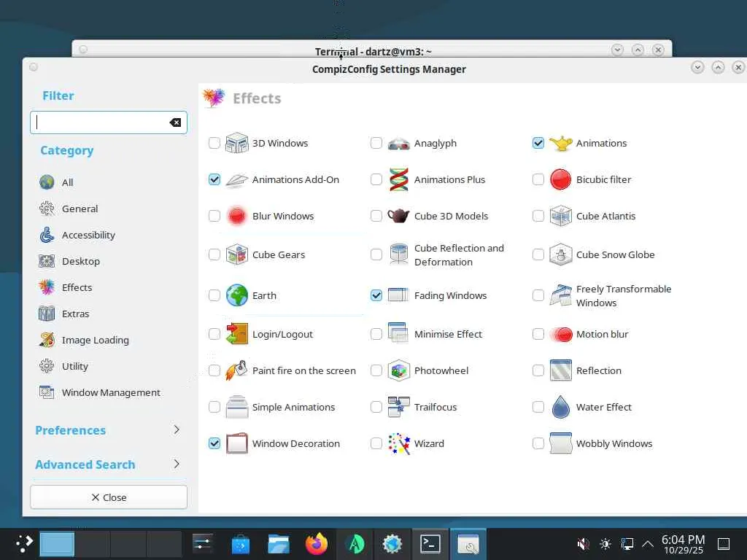Screen dimensions: 747x560
Task: Enable the Blur Windows checkbox
Action: [214, 216]
